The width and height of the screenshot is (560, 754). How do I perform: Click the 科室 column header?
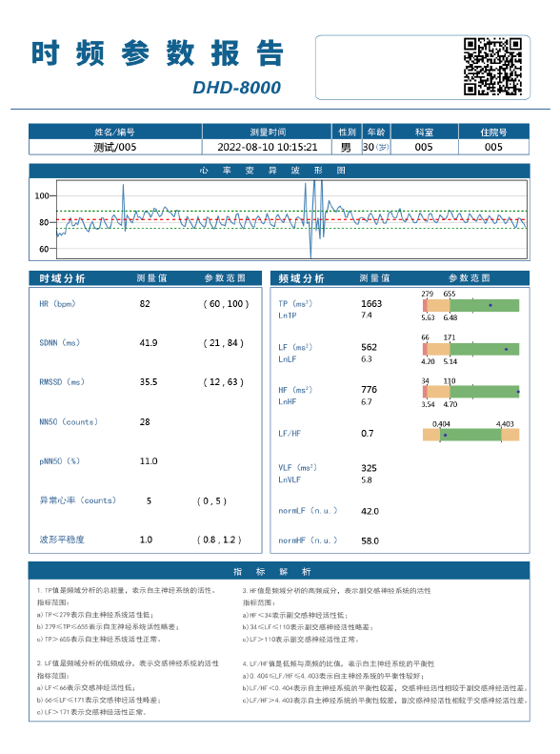click(424, 132)
